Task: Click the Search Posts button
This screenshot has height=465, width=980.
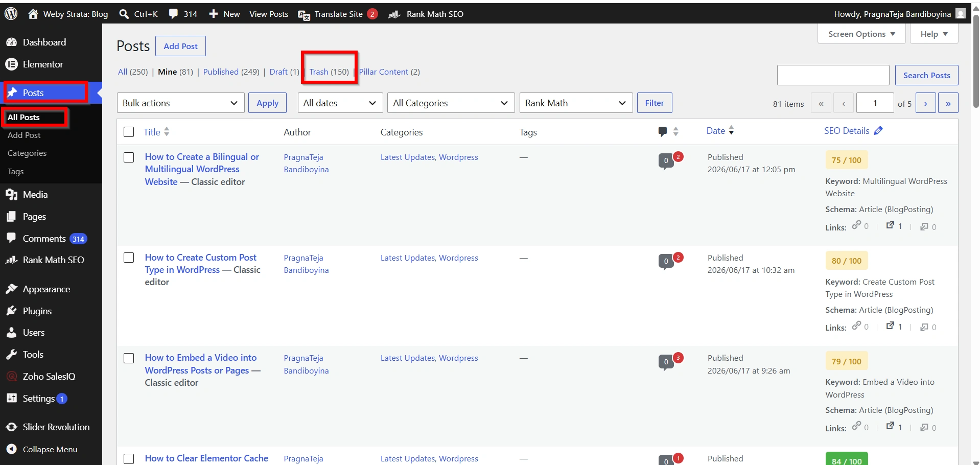Action: (927, 75)
